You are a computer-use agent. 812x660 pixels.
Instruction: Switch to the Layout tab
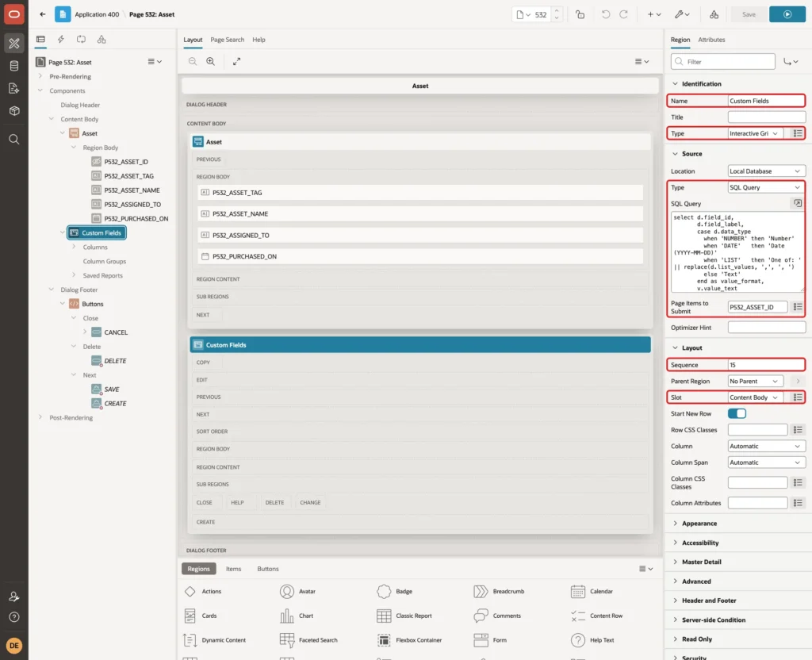point(193,40)
